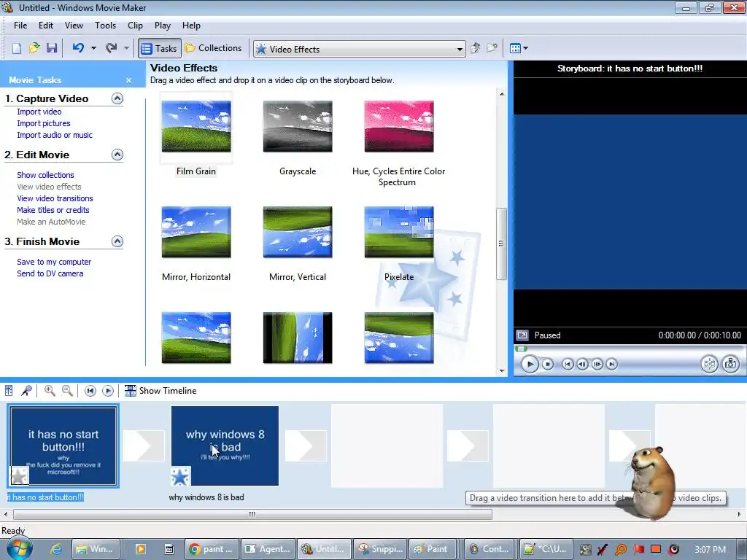Select the Mirror, Horizontal effect
747x560 pixels.
point(196,233)
